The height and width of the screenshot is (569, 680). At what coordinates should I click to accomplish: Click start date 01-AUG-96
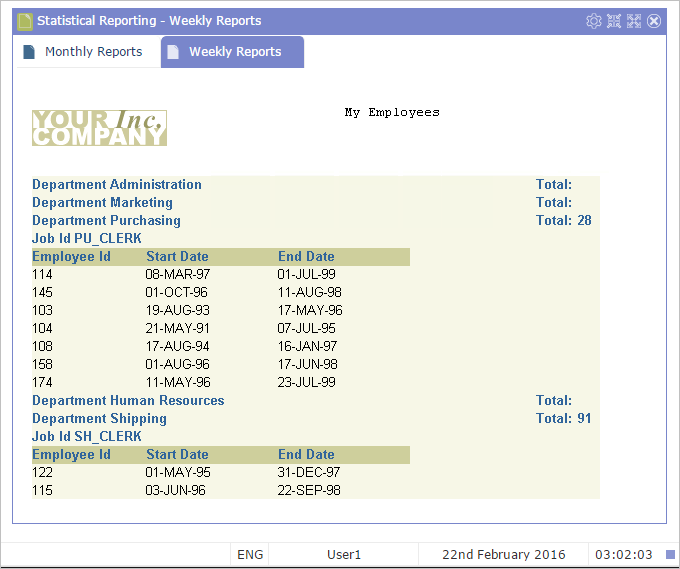[178, 364]
